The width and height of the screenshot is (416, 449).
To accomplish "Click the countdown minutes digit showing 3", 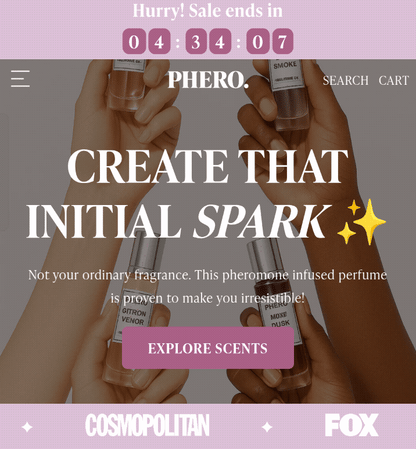I will click(x=196, y=42).
